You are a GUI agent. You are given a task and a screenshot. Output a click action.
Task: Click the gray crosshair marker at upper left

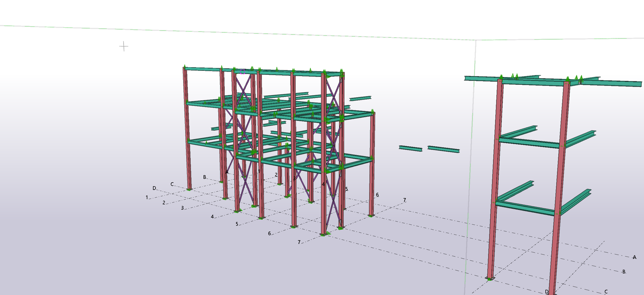(124, 46)
